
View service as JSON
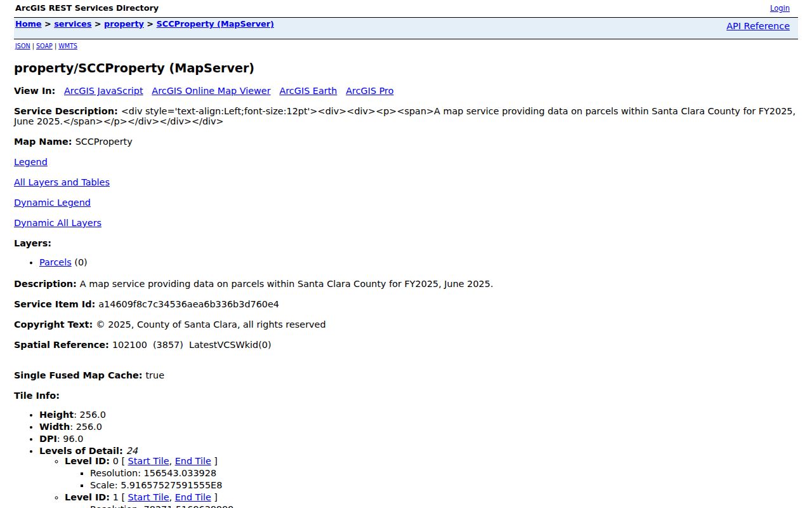coord(22,46)
